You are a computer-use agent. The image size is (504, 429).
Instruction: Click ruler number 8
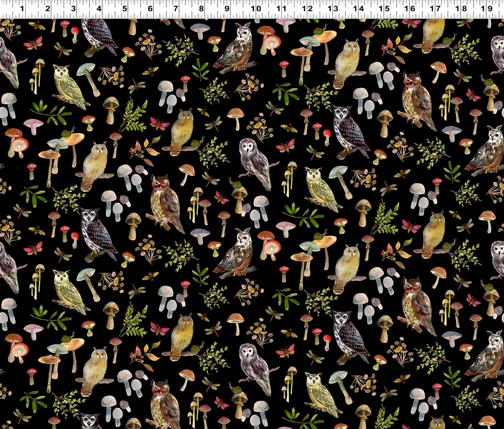point(201,9)
